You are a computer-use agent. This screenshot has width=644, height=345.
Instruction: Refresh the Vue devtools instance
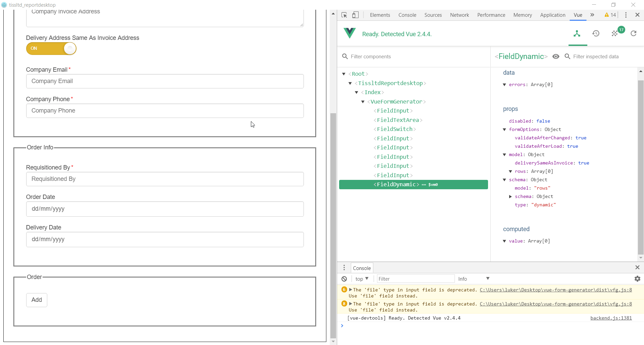(x=634, y=34)
